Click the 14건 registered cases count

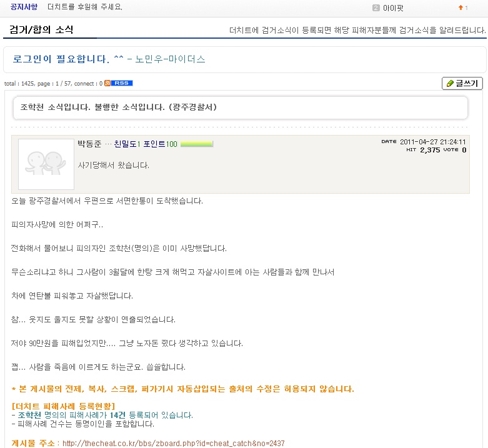coord(117,415)
